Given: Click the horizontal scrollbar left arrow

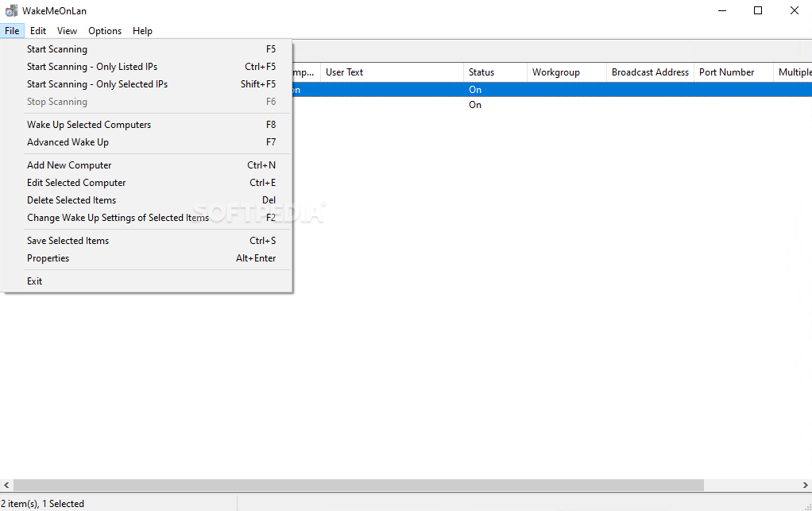Looking at the screenshot, I should (x=6, y=485).
